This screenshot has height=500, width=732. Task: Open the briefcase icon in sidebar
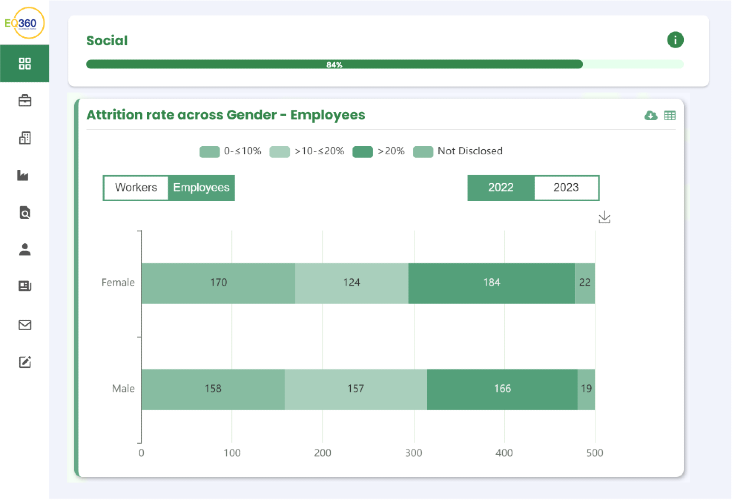[x=25, y=100]
